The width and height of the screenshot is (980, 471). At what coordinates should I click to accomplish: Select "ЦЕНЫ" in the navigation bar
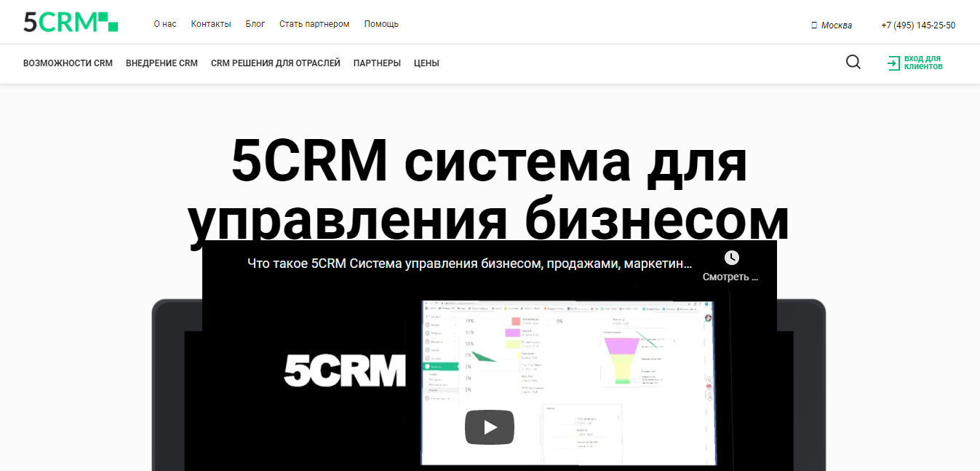pyautogui.click(x=426, y=63)
